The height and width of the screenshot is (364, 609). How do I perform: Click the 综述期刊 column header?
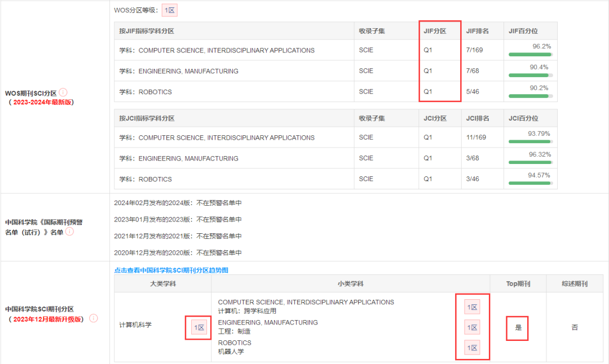pyautogui.click(x=575, y=283)
